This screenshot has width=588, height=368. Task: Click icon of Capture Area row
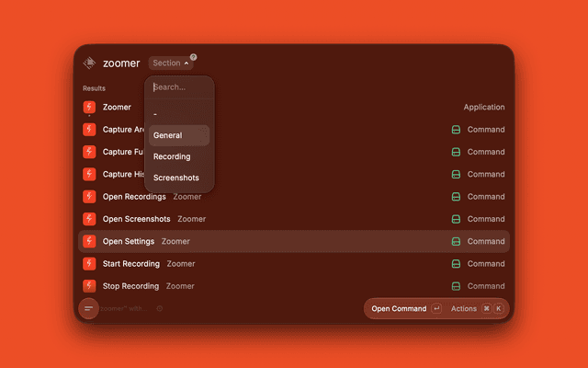(x=89, y=130)
